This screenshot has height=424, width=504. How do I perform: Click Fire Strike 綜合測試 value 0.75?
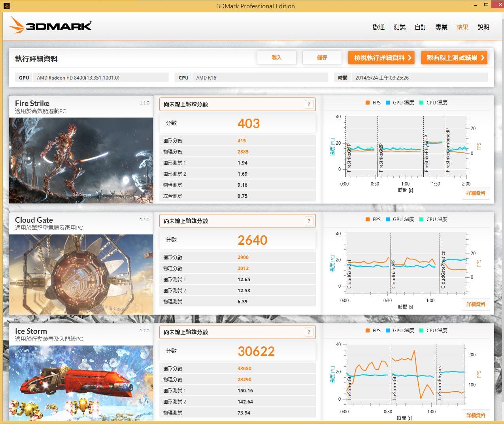242,196
